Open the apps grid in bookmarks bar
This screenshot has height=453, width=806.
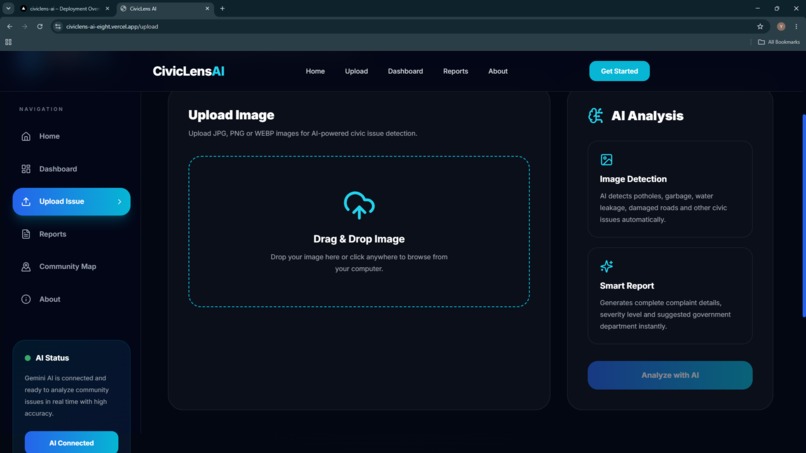[8, 42]
